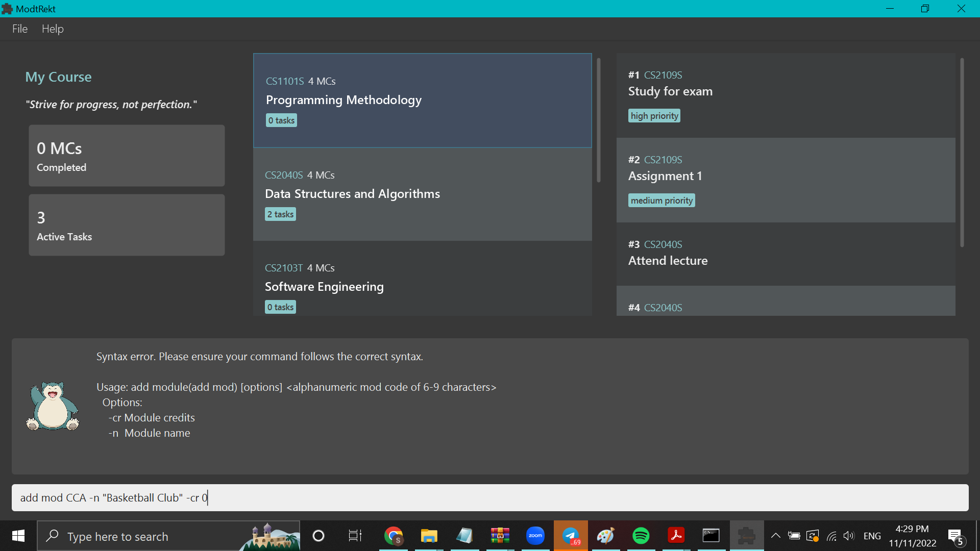The height and width of the screenshot is (551, 980).
Task: Select CS2040S Data Structures and Algorithms card
Action: point(422,194)
